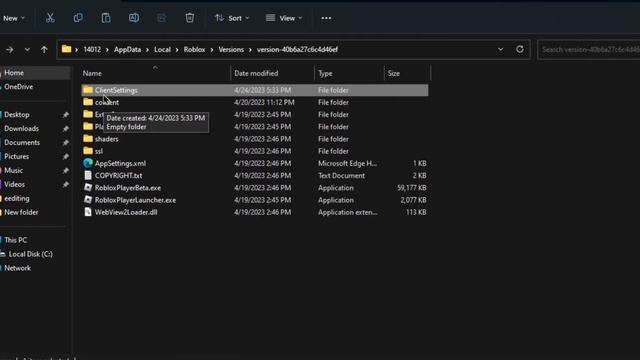Click the COPYRIGHT.txt document icon
The width and height of the screenshot is (640, 360).
pyautogui.click(x=88, y=176)
